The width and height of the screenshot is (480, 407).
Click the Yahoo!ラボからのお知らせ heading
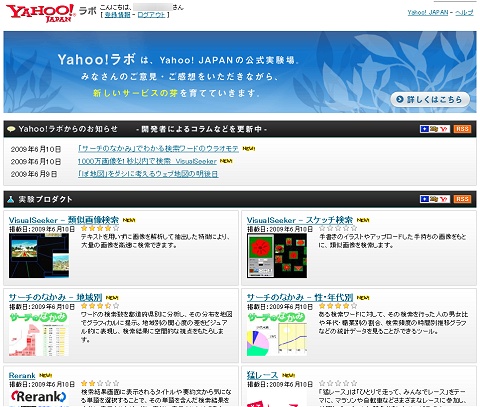pos(68,129)
